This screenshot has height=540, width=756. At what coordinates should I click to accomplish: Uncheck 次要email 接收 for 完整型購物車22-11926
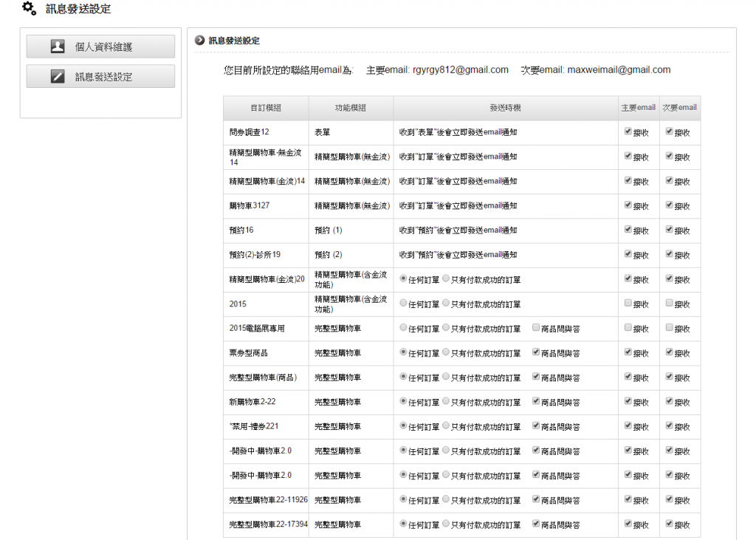pos(669,499)
